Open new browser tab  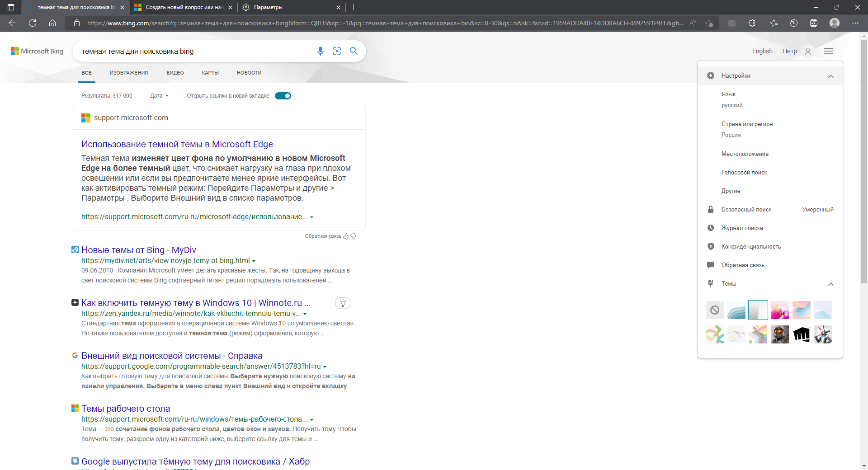coord(354,7)
